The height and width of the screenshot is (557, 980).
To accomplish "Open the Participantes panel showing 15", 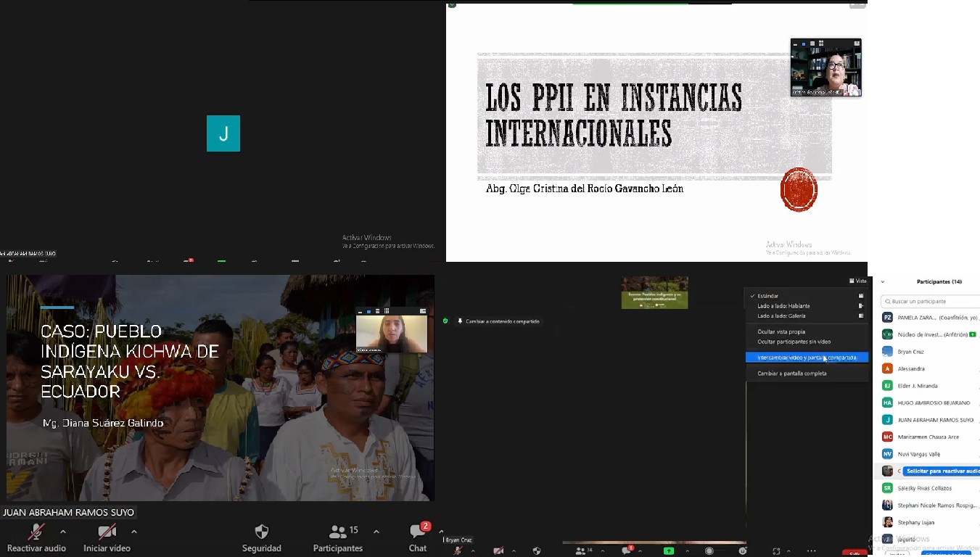I will pyautogui.click(x=338, y=532).
